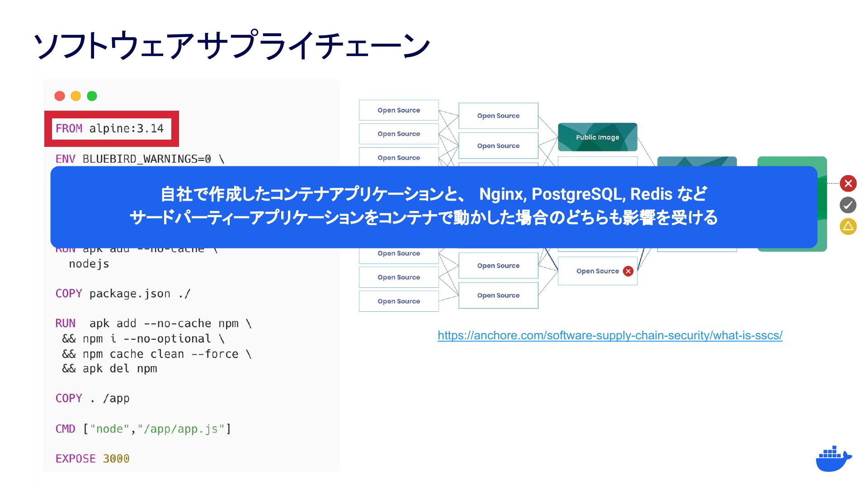Viewport: 868px width, 488px height.
Task: Click the '&& npm i --no-optional \' line
Action: tap(143, 339)
